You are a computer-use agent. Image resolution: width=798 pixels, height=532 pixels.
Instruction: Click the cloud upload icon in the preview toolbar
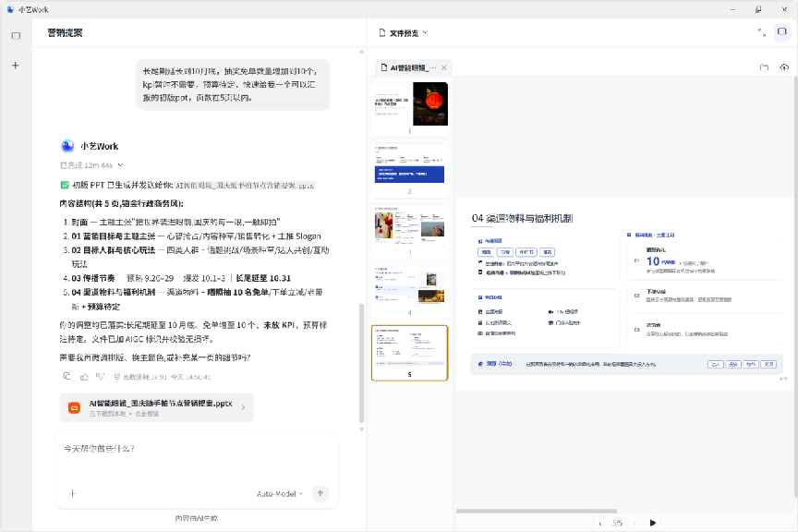click(784, 67)
